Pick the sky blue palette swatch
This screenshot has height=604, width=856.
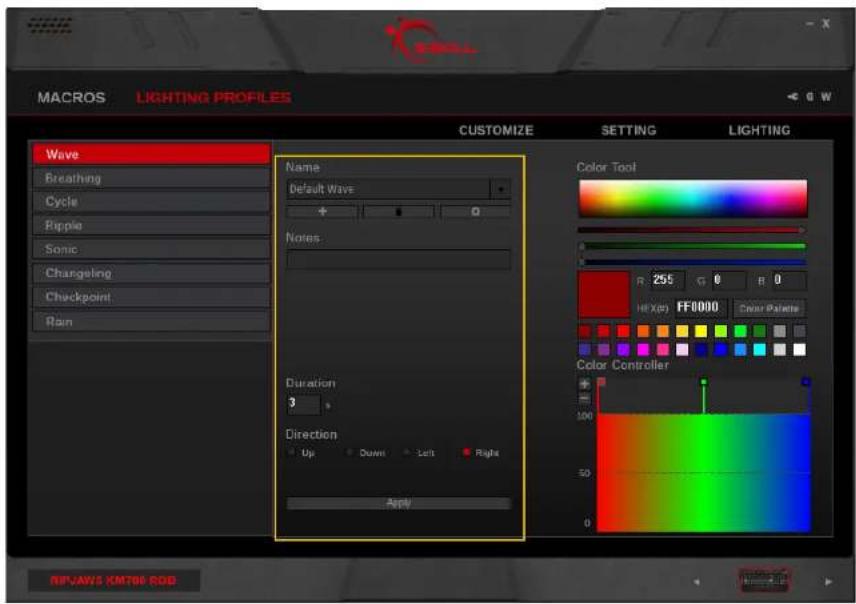tap(740, 350)
